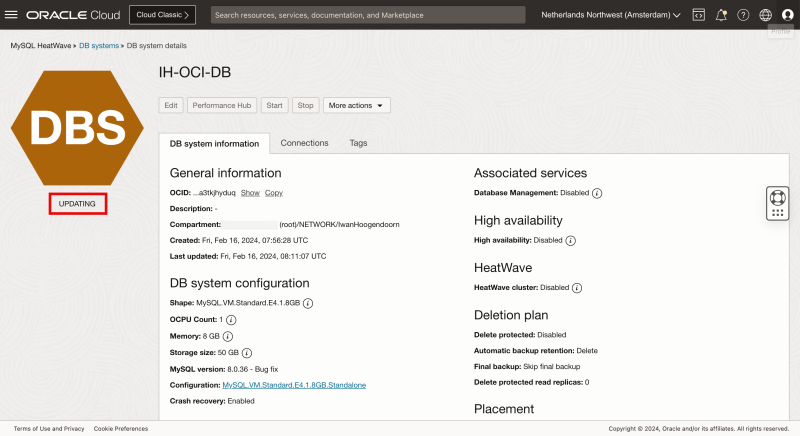The width and height of the screenshot is (800, 436).
Task: Click the Placement heading
Action: (504, 409)
